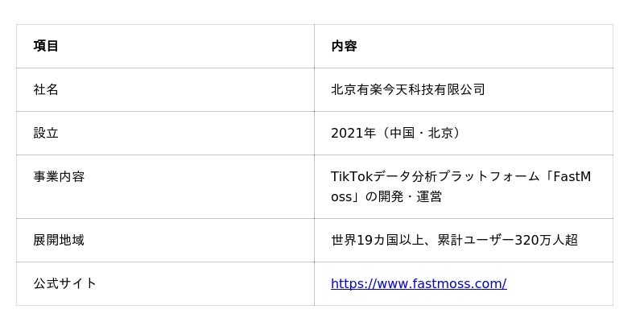
Task: Click the company name 北京有楽今天科技有限公司
Action: [408, 89]
